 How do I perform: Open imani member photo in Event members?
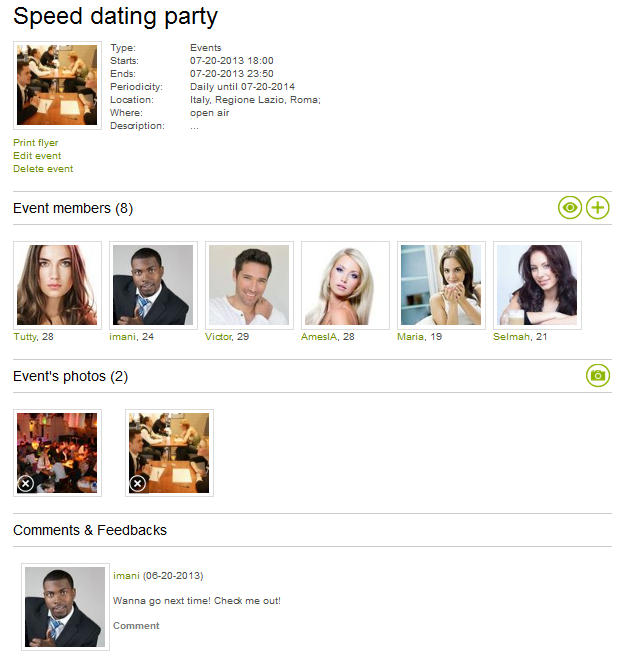pyautogui.click(x=153, y=285)
